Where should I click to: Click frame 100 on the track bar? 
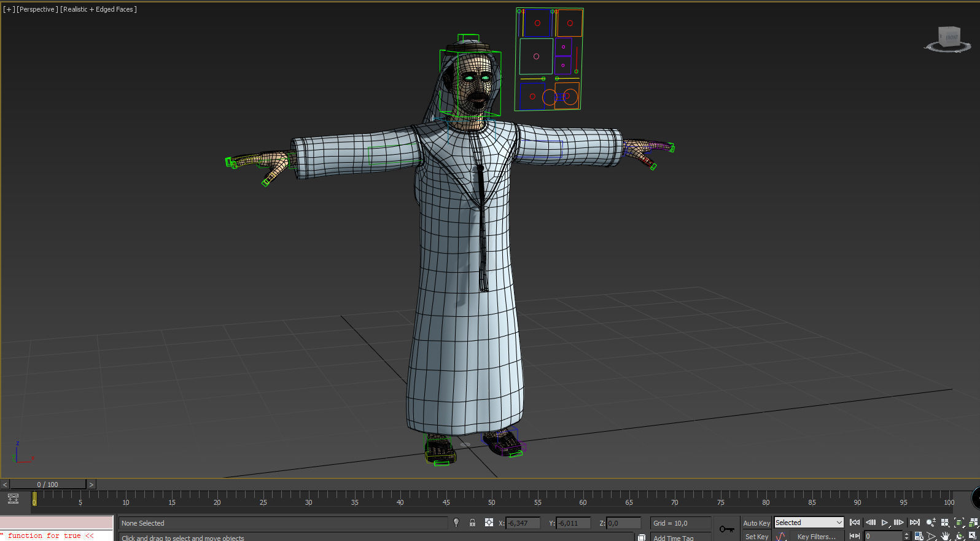949,502
